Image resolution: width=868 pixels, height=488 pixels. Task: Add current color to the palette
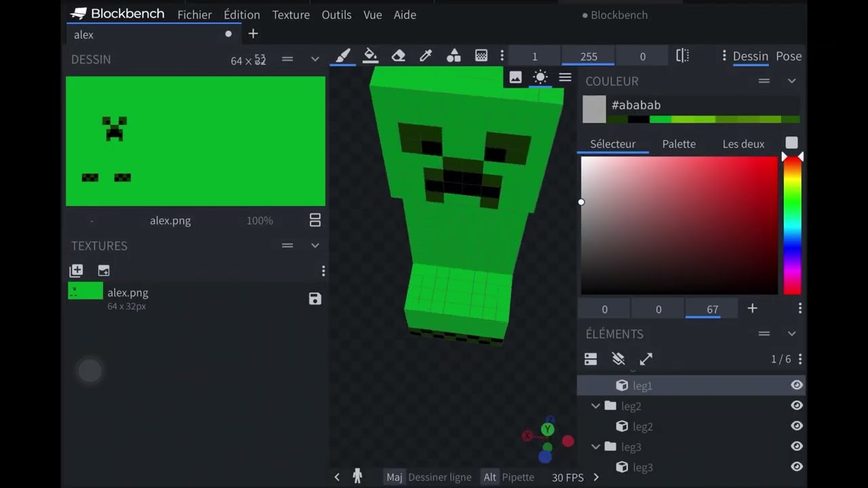click(x=752, y=308)
